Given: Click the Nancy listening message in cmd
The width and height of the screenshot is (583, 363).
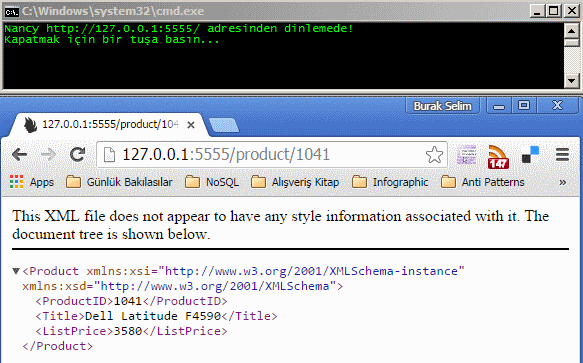Looking at the screenshot, I should (178, 29).
